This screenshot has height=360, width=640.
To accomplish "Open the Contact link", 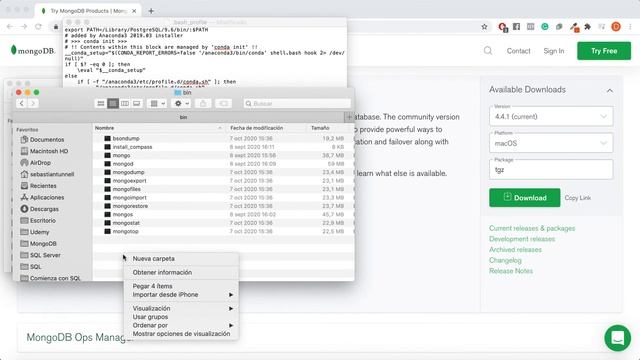I will point(518,51).
